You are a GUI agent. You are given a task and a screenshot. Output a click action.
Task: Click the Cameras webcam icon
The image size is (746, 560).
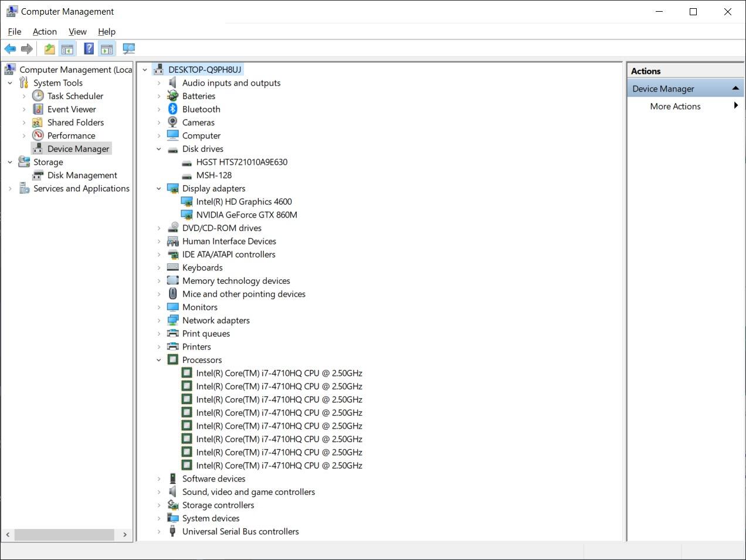pos(172,122)
